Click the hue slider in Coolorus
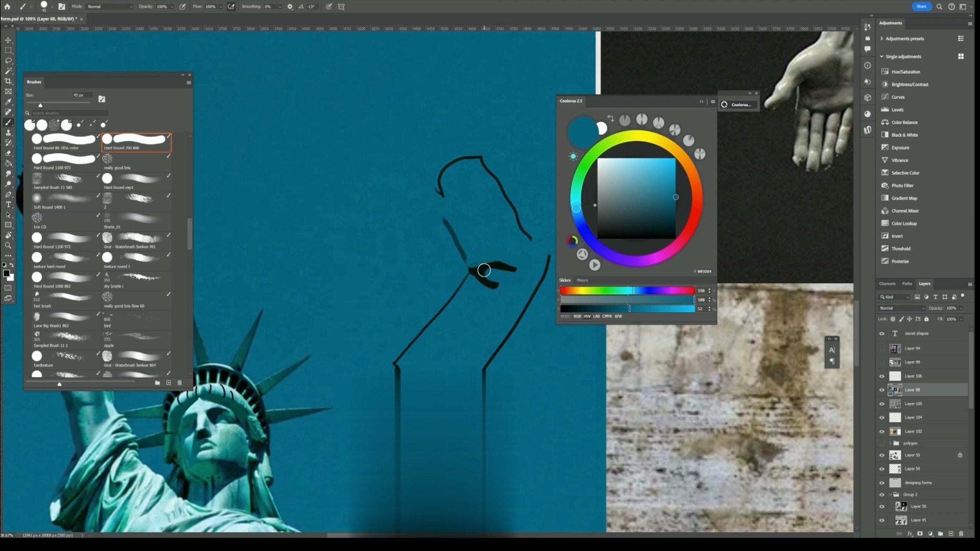This screenshot has height=551, width=980. pos(627,291)
